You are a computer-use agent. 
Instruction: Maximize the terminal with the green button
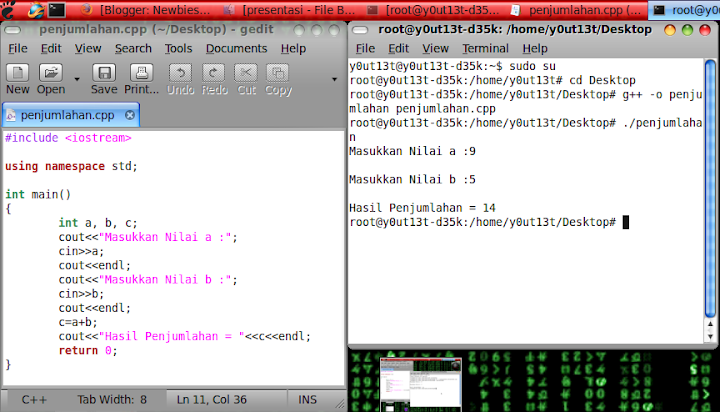(x=687, y=30)
